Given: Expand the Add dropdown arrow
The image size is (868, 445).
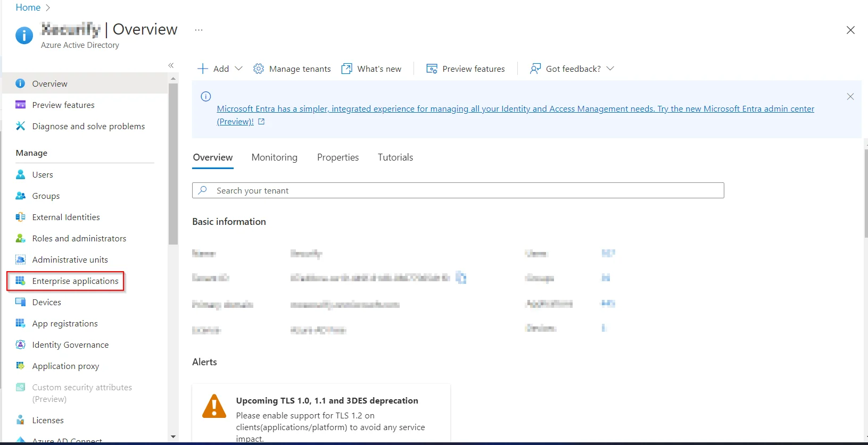Looking at the screenshot, I should coord(238,69).
